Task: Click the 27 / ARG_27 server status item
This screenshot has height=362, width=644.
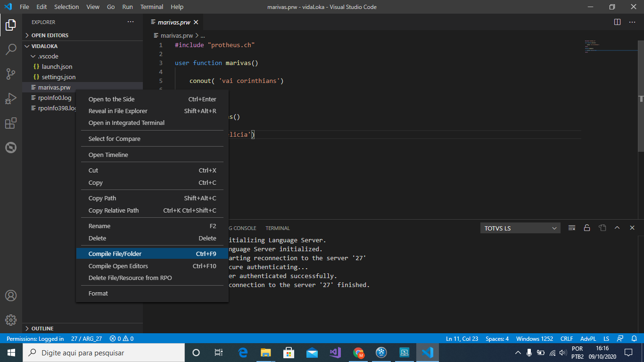Action: (x=86, y=338)
